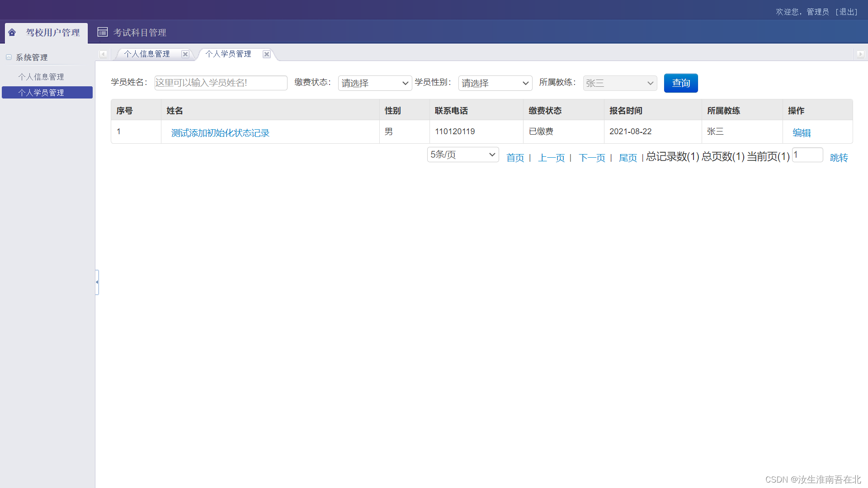Focus the 学员姓名 search field
The image size is (868, 488).
[x=221, y=83]
